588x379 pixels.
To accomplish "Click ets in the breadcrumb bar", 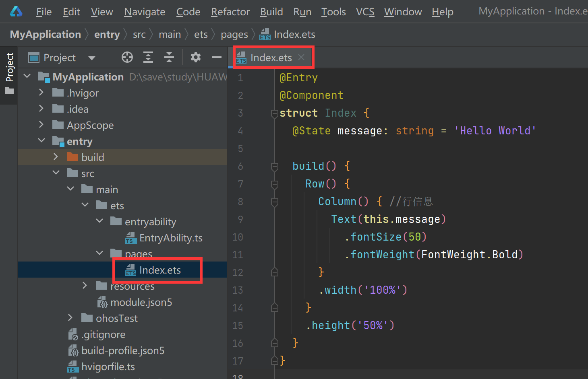I will (201, 35).
